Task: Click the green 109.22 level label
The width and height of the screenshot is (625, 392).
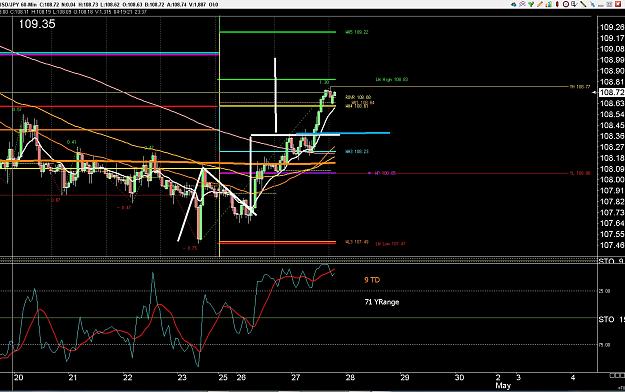Action: 357,32
